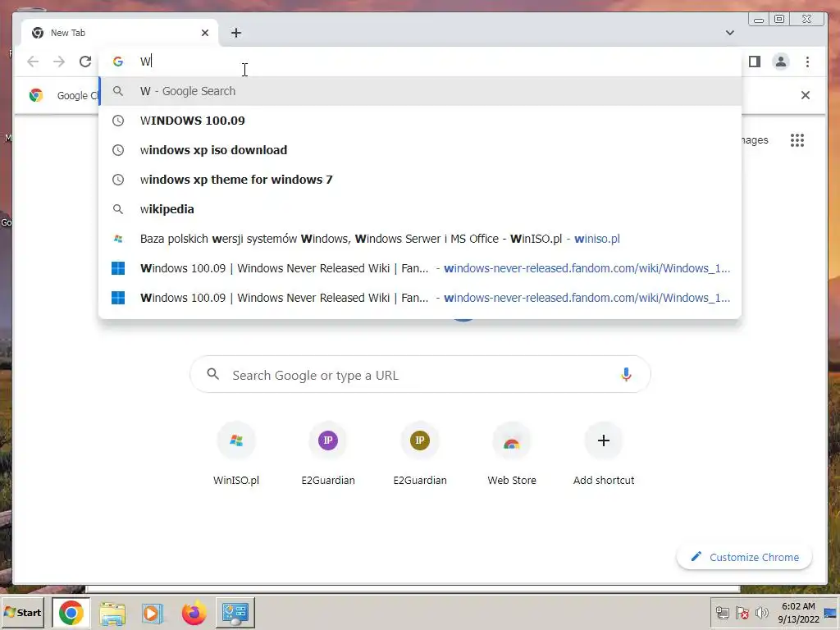Close the New Tab tab

click(204, 33)
